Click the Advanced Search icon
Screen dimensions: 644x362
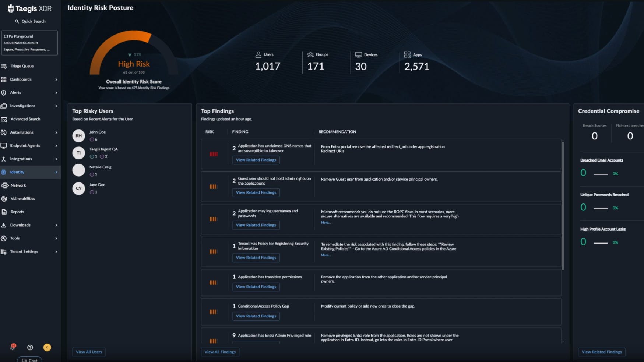coord(4,119)
